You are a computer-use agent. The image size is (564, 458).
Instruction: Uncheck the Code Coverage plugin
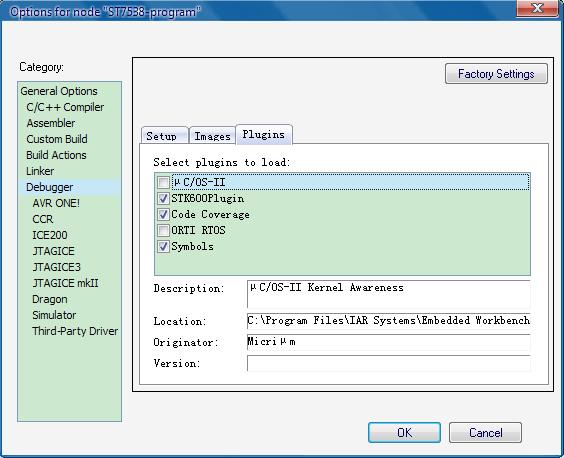pyautogui.click(x=163, y=214)
